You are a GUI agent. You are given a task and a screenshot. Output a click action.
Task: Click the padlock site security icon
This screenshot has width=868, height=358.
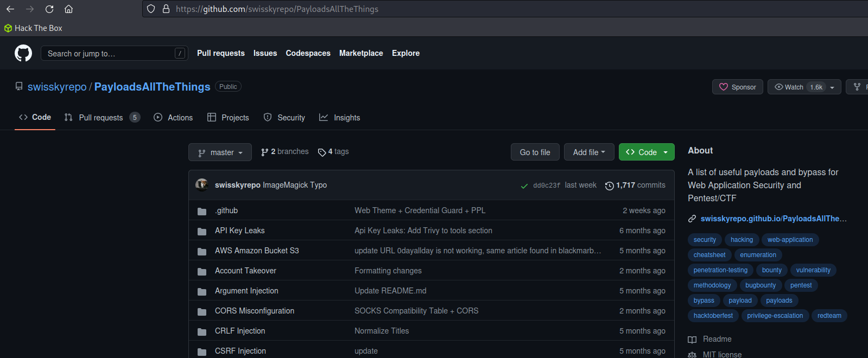[166, 9]
